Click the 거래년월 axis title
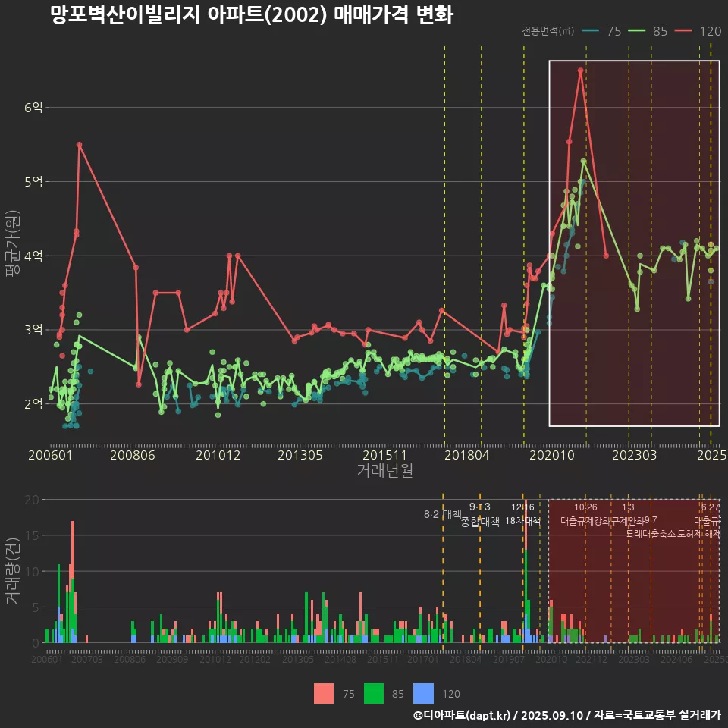728x728 pixels. point(384,470)
